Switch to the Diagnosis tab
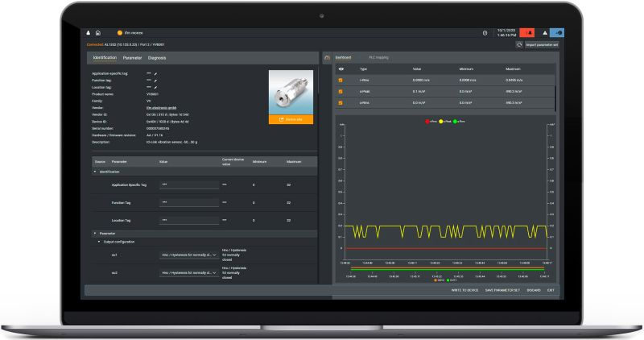Screen dimensions: 644x340 pos(157,58)
